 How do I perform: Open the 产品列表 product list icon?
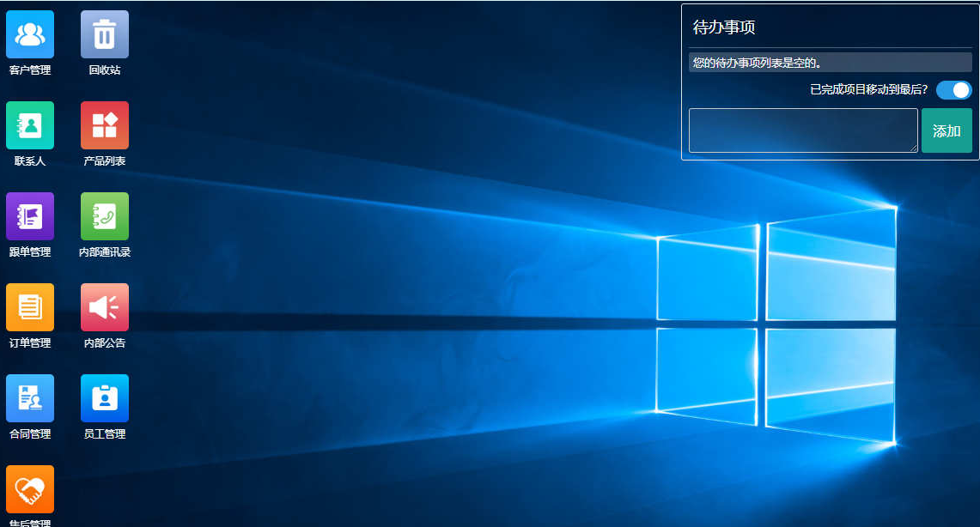tap(105, 125)
